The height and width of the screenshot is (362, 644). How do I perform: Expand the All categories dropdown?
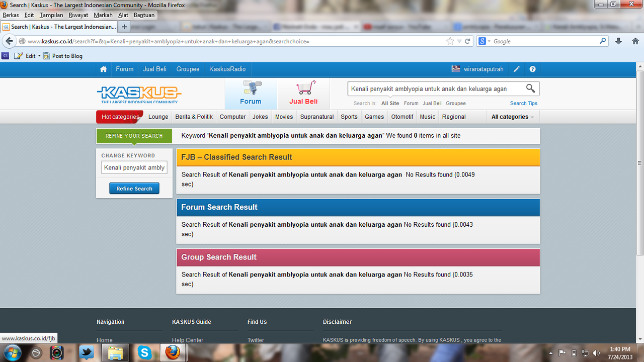coord(512,117)
